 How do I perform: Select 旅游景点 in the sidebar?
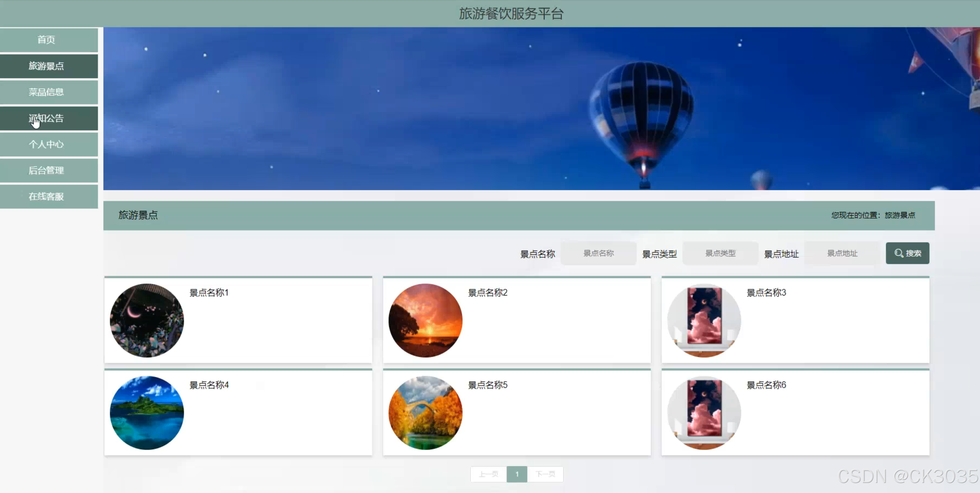[x=46, y=66]
